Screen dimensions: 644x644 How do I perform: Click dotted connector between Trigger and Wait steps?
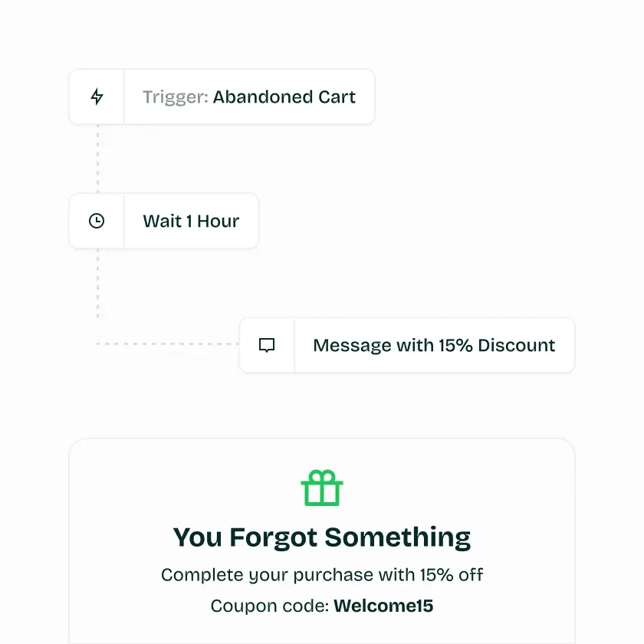(97, 159)
